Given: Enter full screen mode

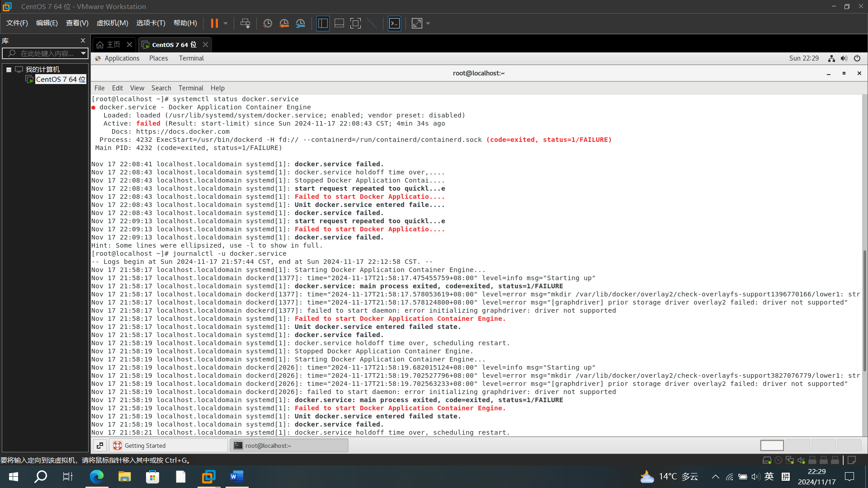Looking at the screenshot, I should point(356,23).
